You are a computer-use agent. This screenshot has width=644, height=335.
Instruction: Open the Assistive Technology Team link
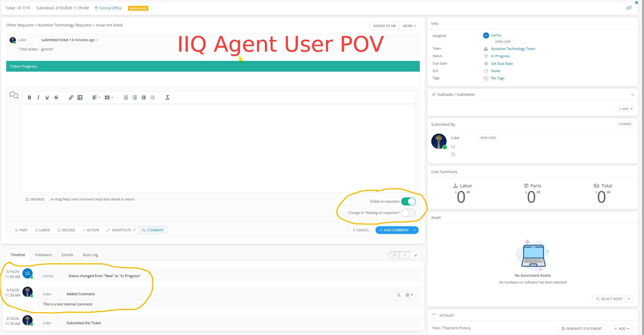(513, 49)
